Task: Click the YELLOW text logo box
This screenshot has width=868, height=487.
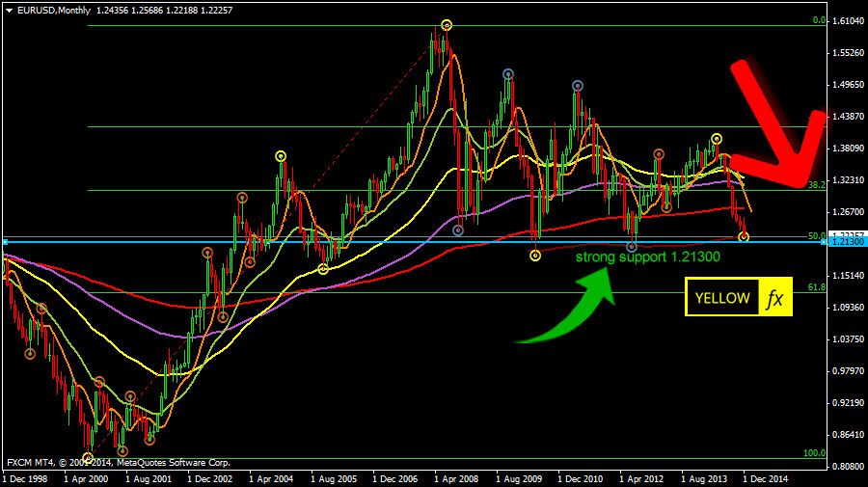Action: click(x=721, y=298)
